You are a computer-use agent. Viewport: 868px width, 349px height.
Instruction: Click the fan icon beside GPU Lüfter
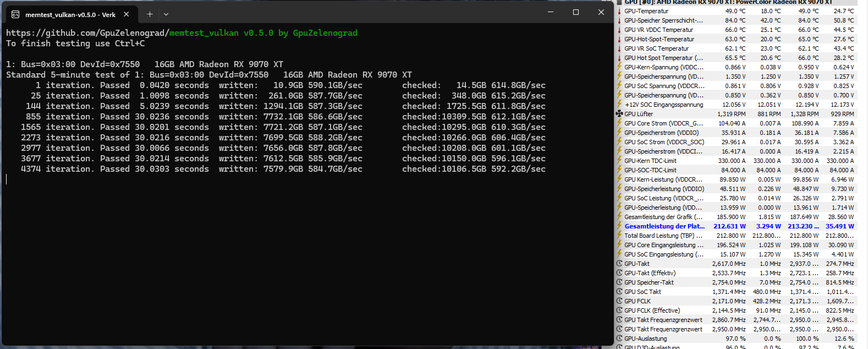619,114
